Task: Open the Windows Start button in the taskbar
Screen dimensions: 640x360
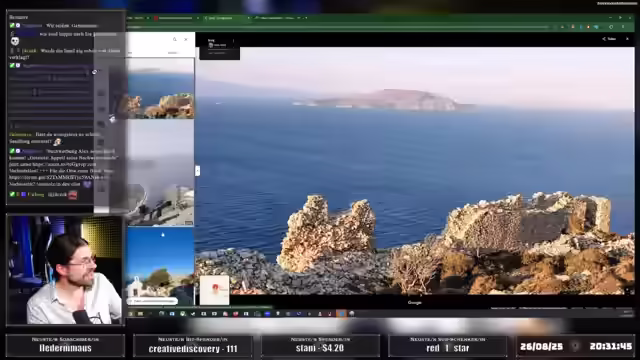Action: (x=131, y=313)
